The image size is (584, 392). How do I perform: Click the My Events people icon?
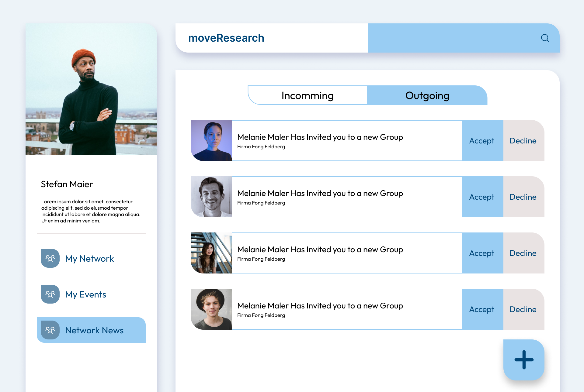[50, 294]
